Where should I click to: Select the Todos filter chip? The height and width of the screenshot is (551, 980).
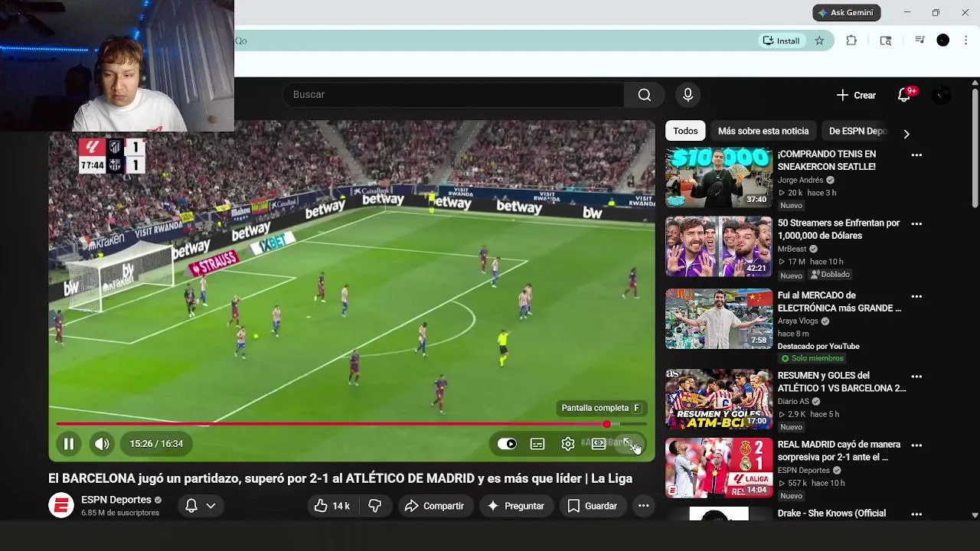point(685,131)
